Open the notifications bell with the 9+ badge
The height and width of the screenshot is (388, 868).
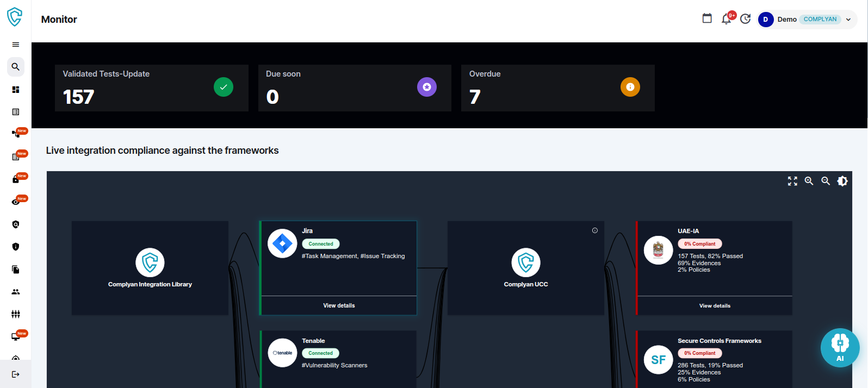pos(726,19)
